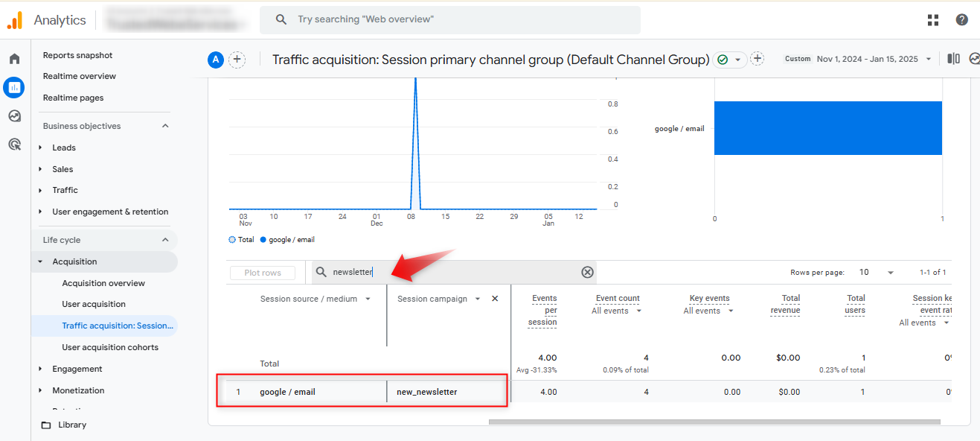
Task: Add a comparison with dashed plus icon
Action: 237,60
